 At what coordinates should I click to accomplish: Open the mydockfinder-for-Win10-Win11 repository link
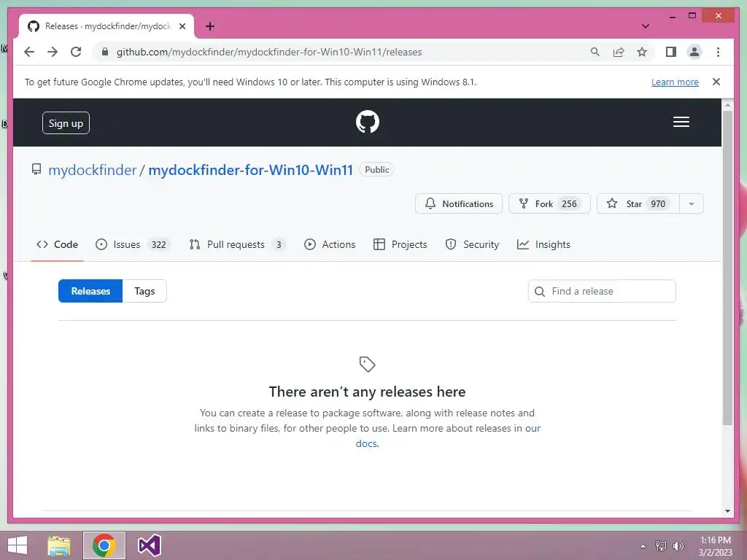click(x=251, y=170)
